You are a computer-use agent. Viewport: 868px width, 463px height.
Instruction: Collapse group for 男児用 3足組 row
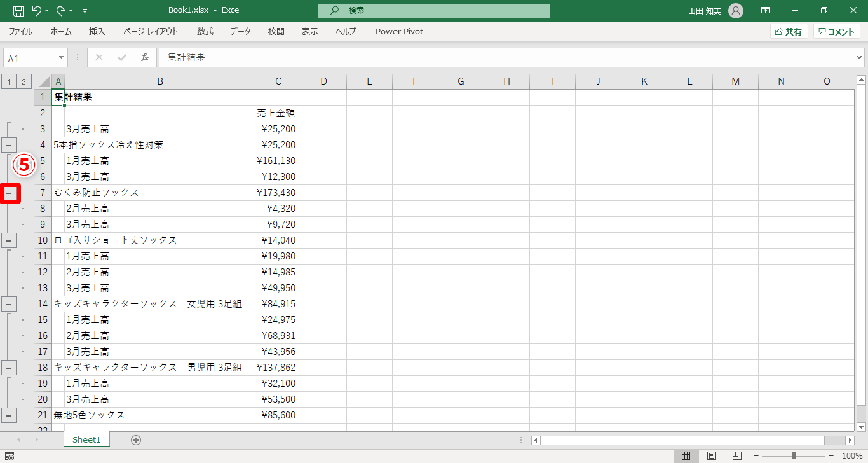tap(9, 368)
